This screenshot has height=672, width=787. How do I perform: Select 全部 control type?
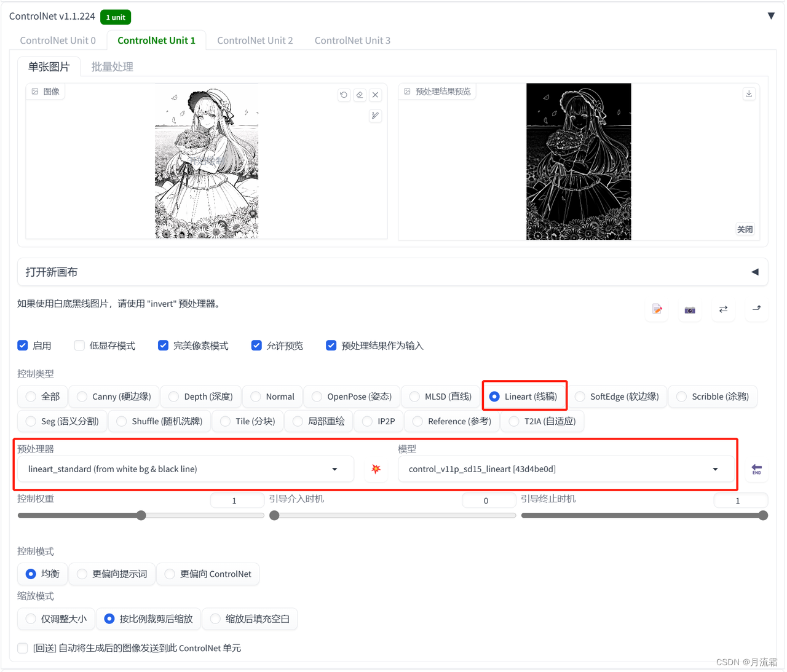(42, 397)
